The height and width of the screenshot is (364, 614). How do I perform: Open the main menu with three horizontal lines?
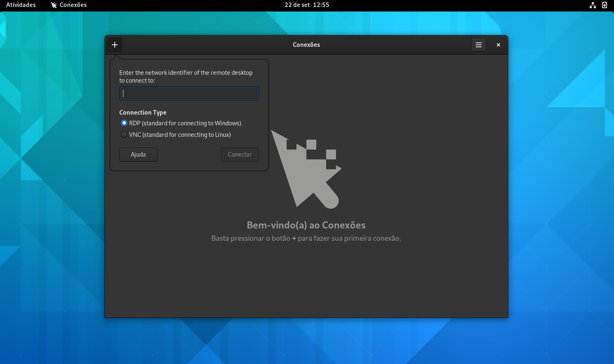point(478,45)
